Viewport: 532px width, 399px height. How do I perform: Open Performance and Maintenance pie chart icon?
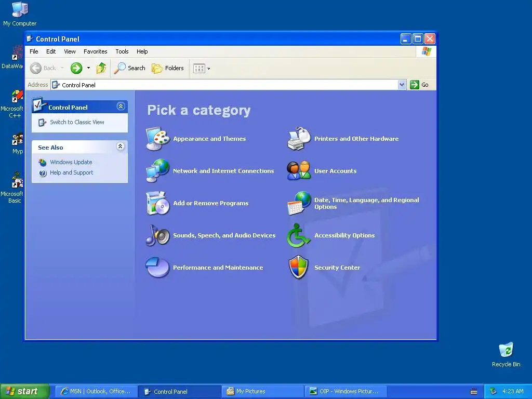click(158, 268)
